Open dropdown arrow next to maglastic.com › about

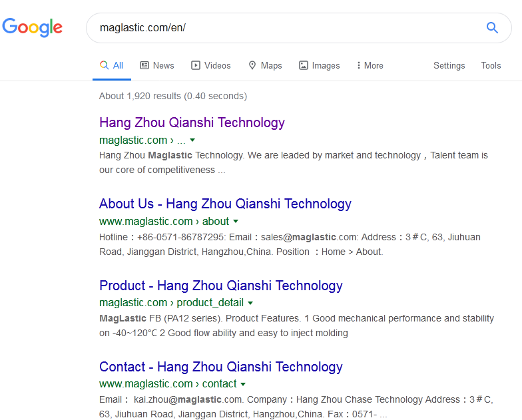point(236,221)
